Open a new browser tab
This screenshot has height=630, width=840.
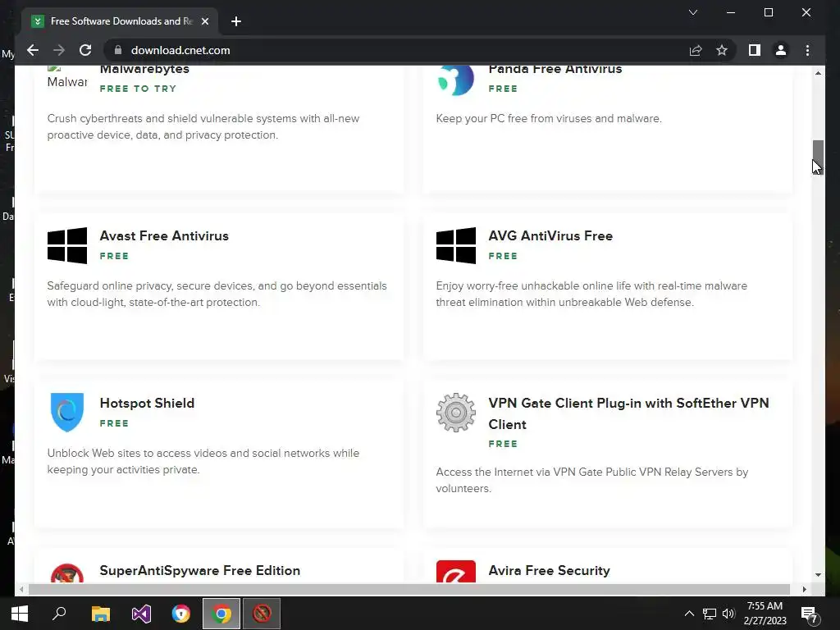pos(235,21)
